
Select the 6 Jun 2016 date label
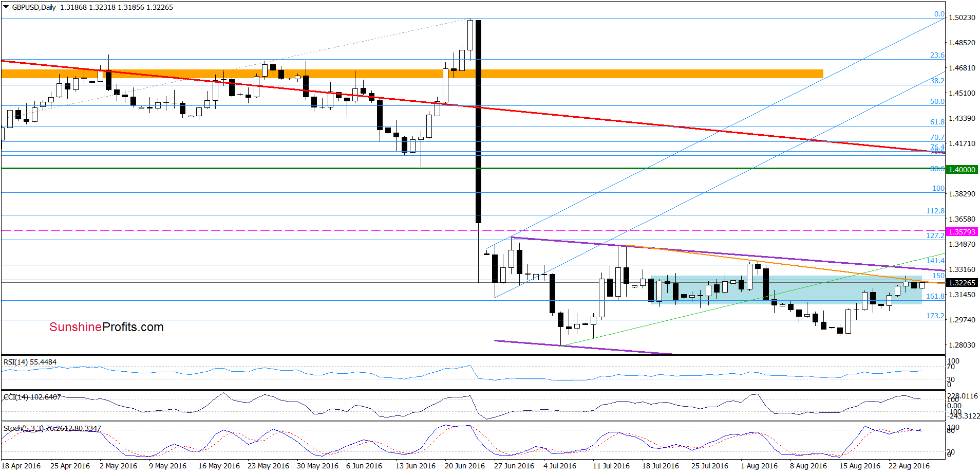(x=364, y=466)
